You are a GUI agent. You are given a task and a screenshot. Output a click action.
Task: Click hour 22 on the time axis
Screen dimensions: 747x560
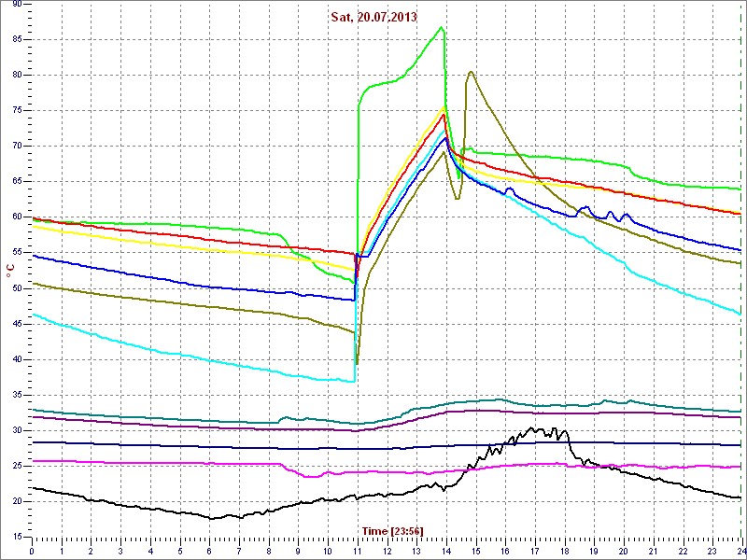(683, 551)
